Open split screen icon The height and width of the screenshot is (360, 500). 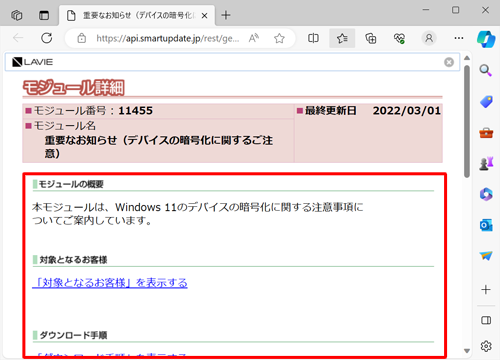tap(313, 38)
